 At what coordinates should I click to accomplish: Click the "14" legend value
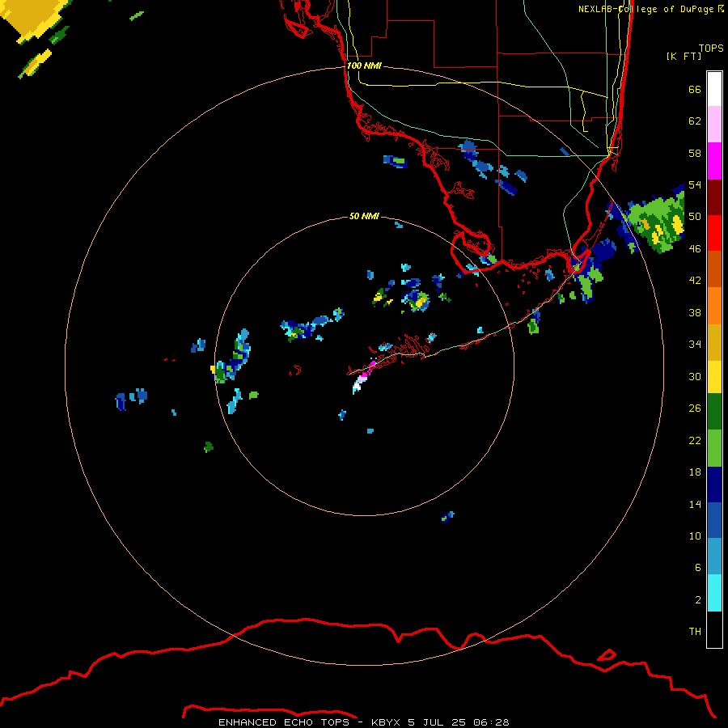coord(695,504)
